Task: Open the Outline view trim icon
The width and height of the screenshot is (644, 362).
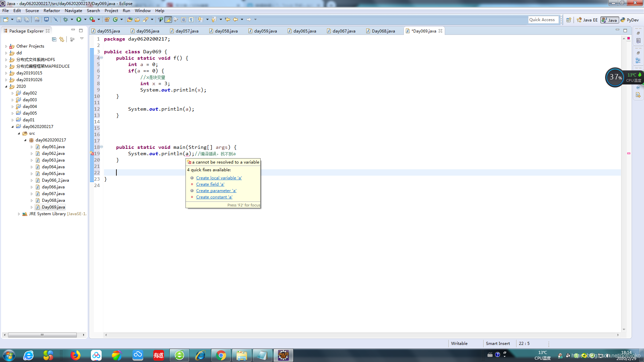Action: coord(638,61)
